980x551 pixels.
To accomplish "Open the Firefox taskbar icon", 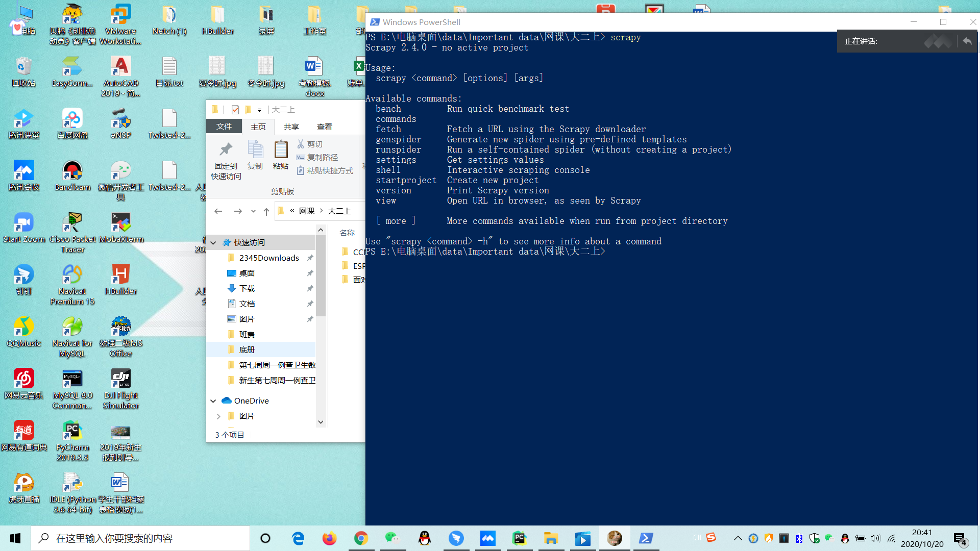I will 329,538.
